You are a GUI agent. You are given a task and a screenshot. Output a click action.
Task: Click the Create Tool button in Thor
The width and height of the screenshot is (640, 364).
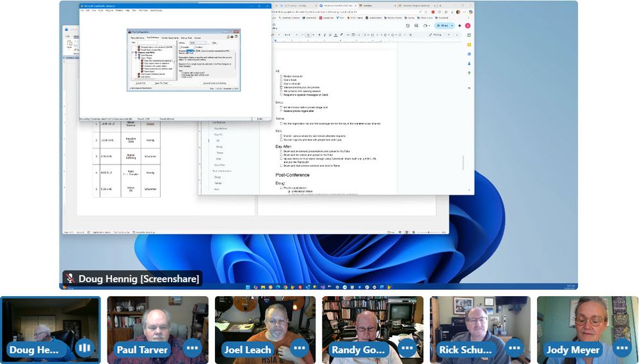click(x=141, y=83)
